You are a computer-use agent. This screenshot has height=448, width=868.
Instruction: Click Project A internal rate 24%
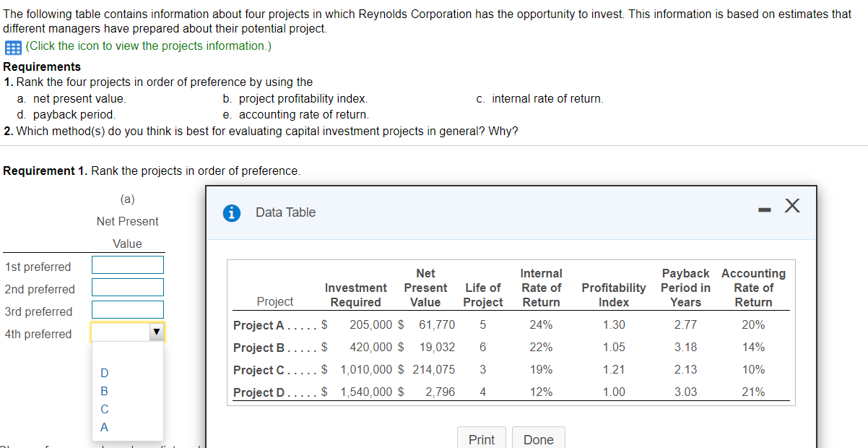(541, 325)
